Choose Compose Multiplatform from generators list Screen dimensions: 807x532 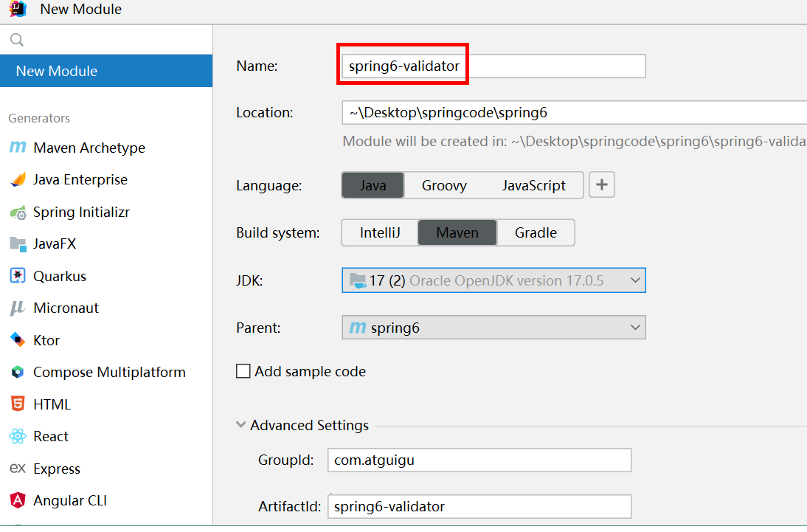click(x=109, y=373)
